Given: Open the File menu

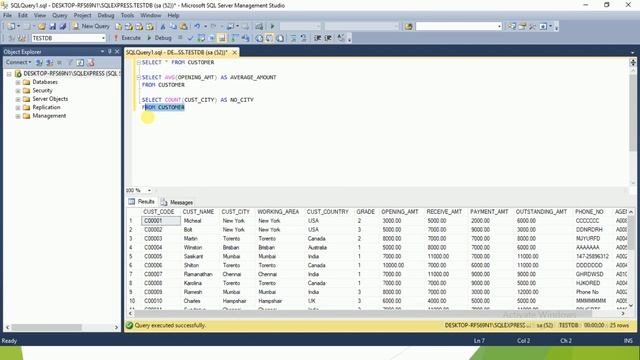Looking at the screenshot, I should (x=7, y=15).
